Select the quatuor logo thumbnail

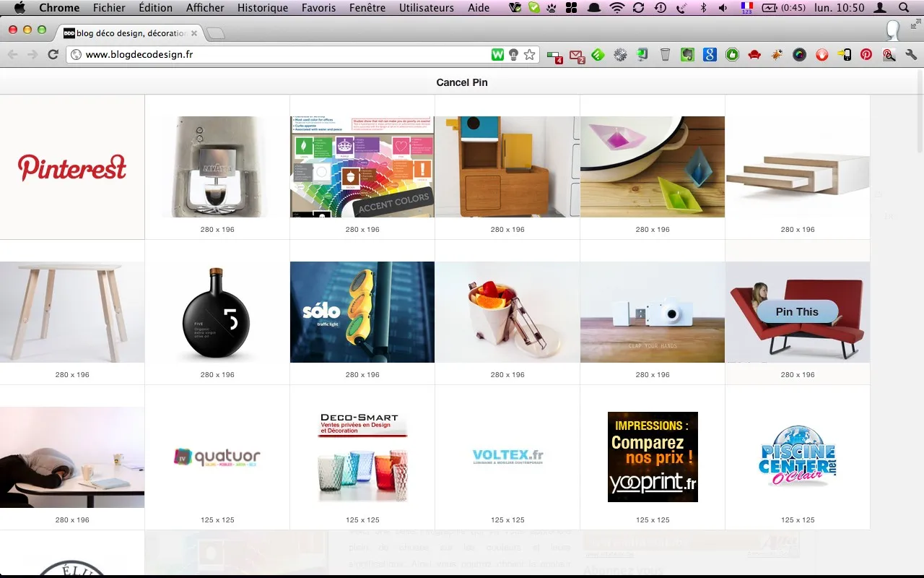point(217,457)
